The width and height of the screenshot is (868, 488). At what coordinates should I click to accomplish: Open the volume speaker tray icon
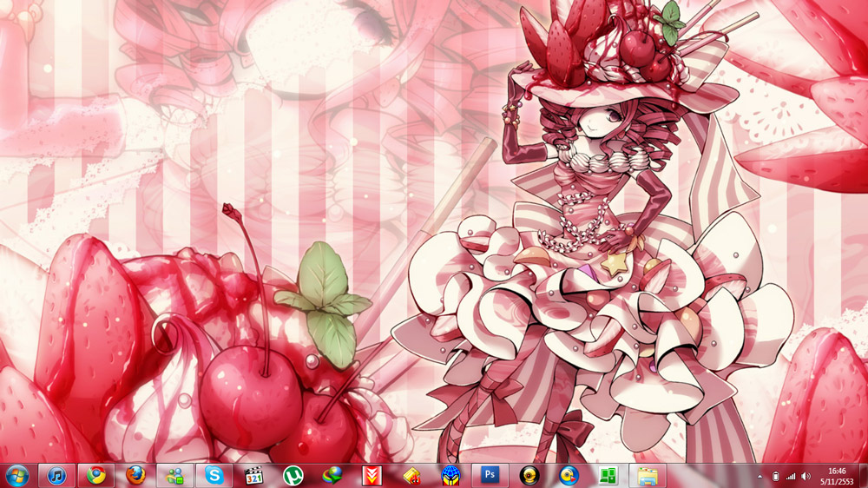point(806,477)
